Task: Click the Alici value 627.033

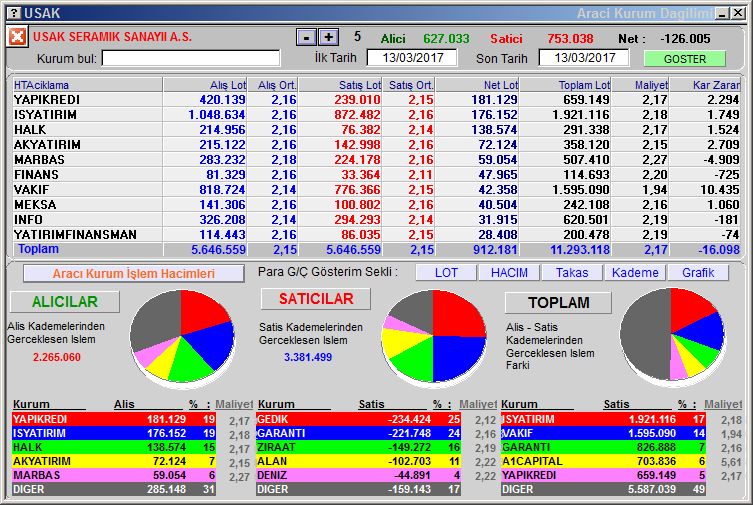Action: 446,38
